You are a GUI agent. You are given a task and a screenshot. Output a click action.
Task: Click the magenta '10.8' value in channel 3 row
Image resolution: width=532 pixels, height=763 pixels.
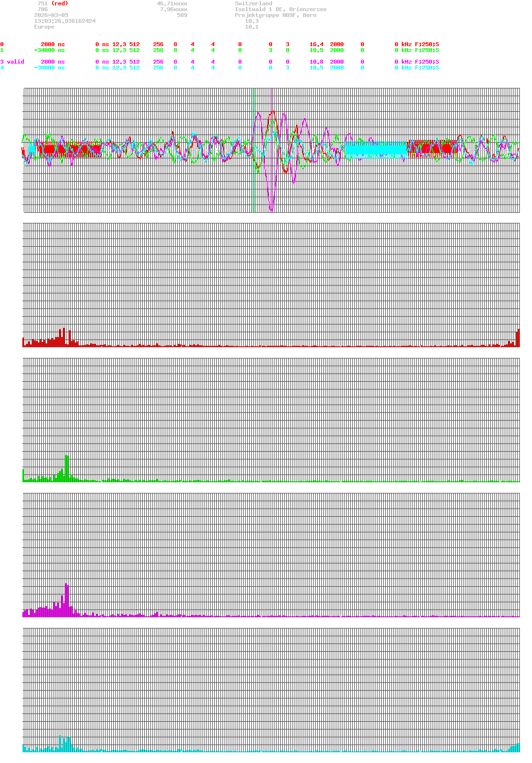click(316, 62)
